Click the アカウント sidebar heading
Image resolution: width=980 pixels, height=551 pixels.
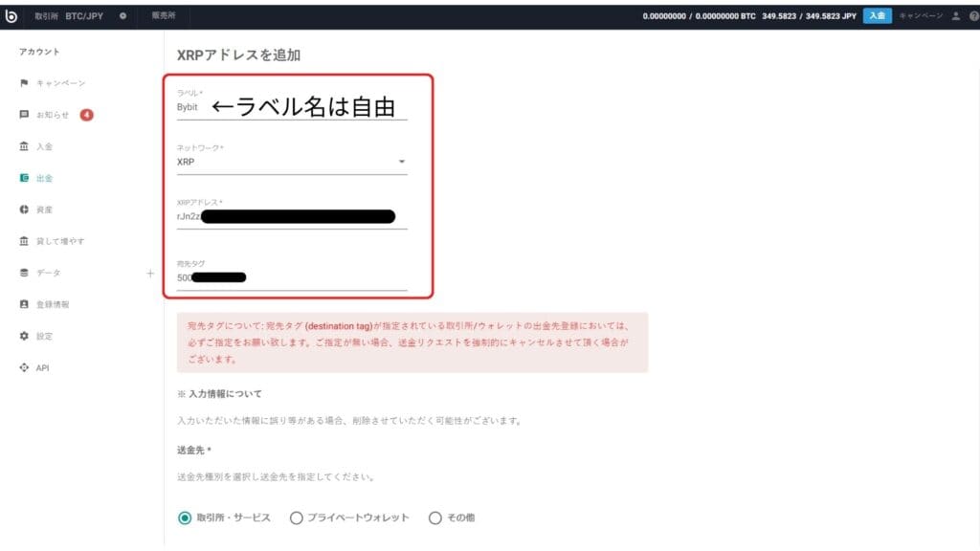pos(38,52)
